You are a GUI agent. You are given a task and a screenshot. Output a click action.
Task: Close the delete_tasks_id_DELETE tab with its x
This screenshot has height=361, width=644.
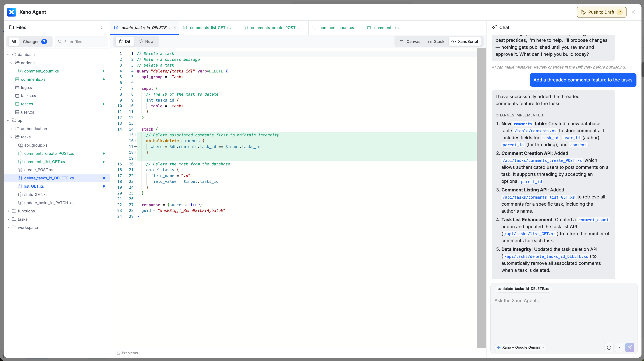[x=175, y=27]
